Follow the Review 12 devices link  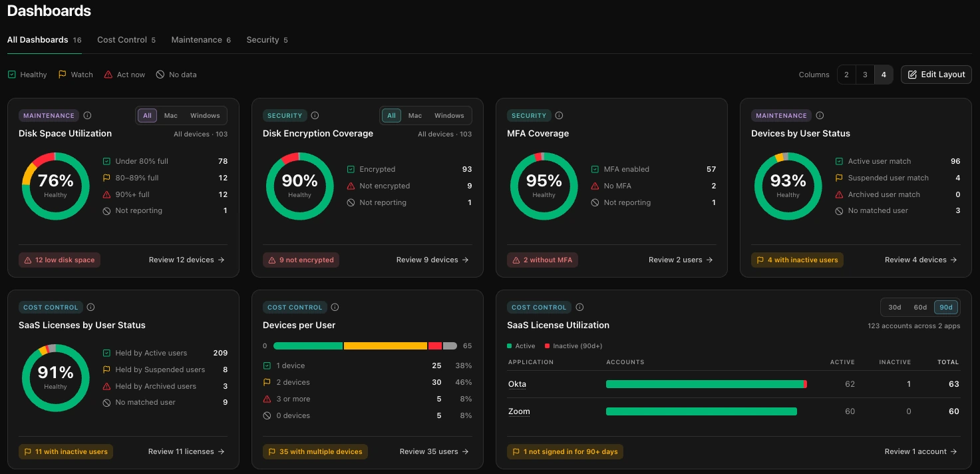tap(187, 260)
